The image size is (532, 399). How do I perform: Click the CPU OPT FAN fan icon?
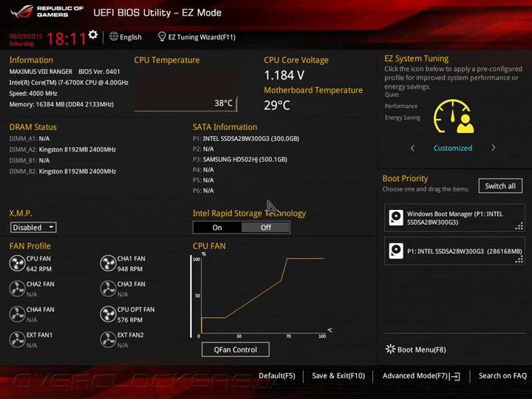click(x=108, y=314)
